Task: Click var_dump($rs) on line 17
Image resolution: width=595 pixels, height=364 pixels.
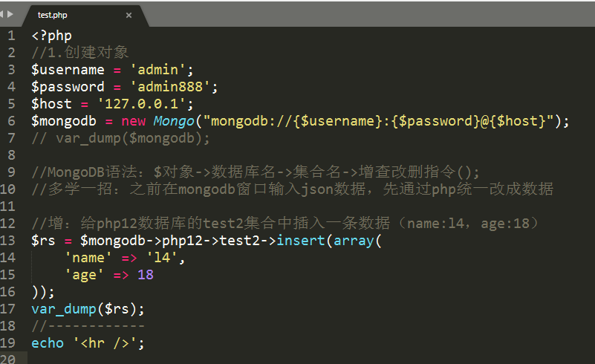Action: coord(88,309)
